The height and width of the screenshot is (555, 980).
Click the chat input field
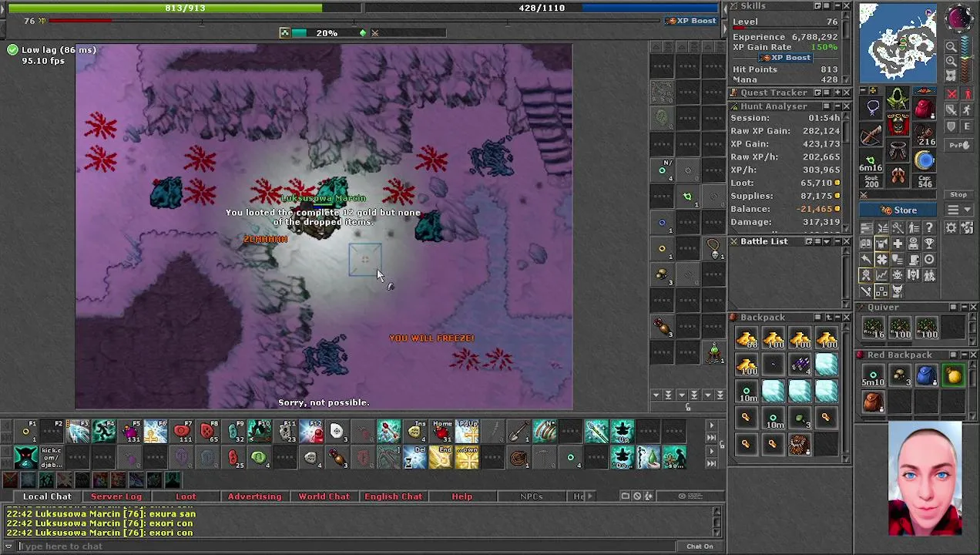click(347, 547)
